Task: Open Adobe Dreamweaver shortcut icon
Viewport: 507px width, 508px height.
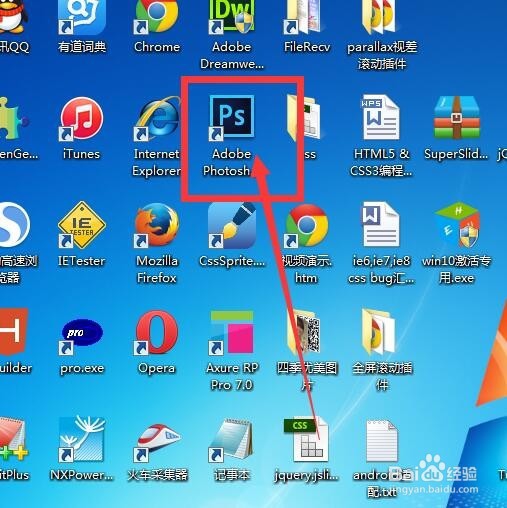Action: 232,17
